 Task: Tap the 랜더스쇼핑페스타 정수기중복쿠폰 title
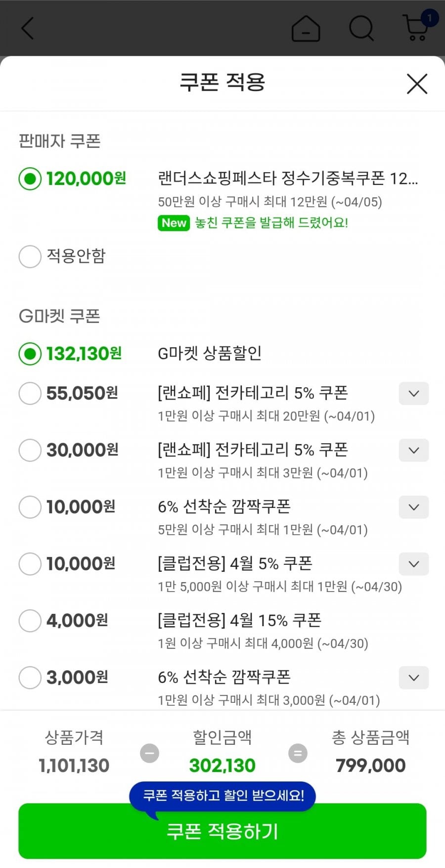[288, 178]
